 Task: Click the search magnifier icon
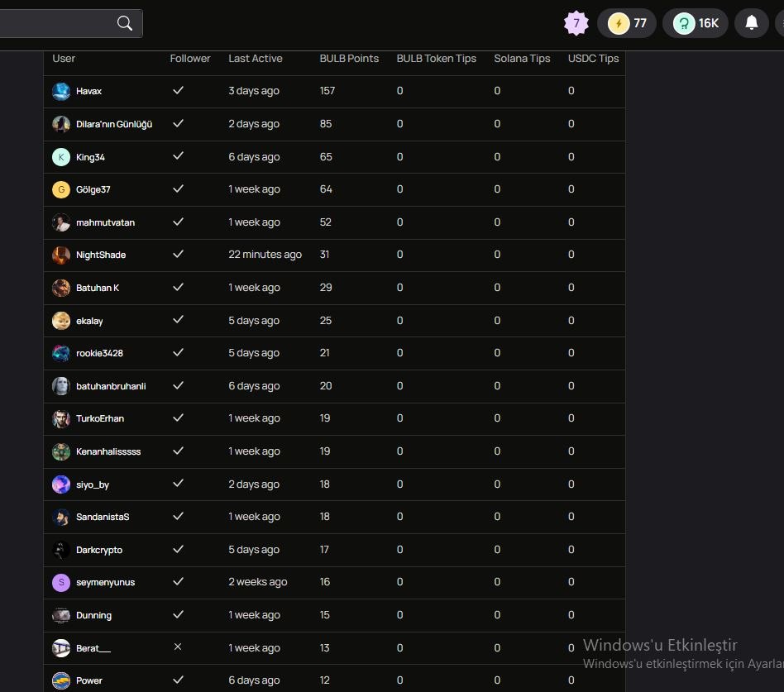(125, 23)
